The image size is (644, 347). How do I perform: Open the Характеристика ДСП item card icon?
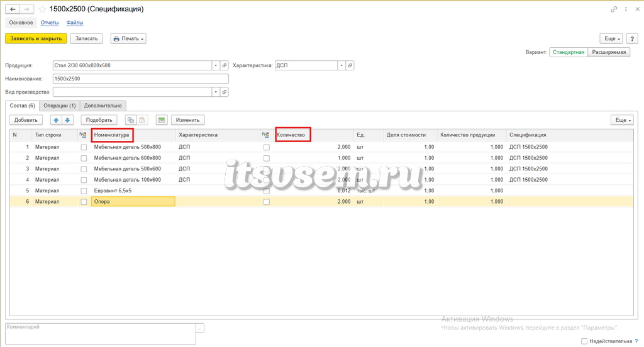pos(350,65)
